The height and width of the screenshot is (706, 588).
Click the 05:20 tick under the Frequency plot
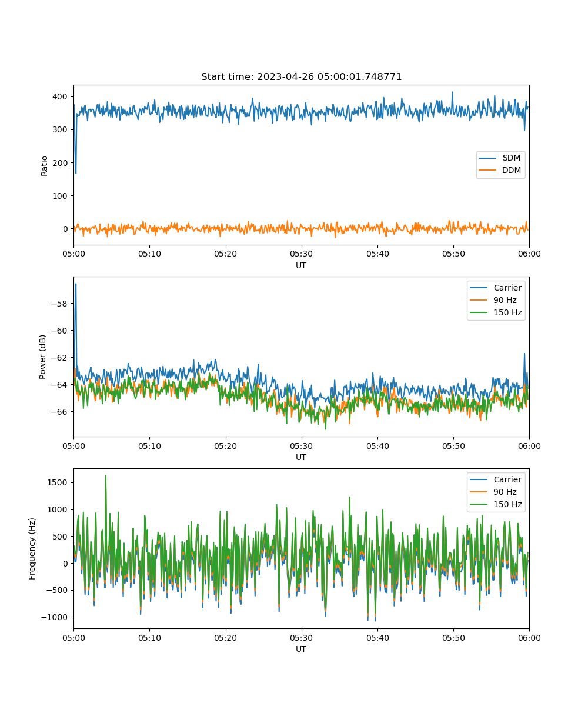coord(225,637)
